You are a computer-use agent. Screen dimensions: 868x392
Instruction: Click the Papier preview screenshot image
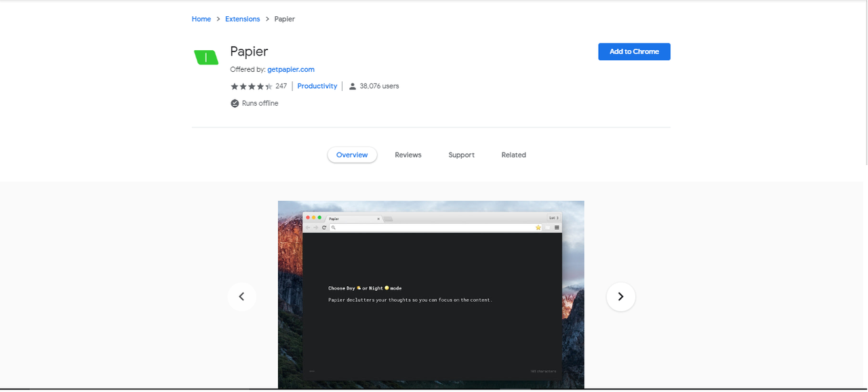click(x=431, y=294)
